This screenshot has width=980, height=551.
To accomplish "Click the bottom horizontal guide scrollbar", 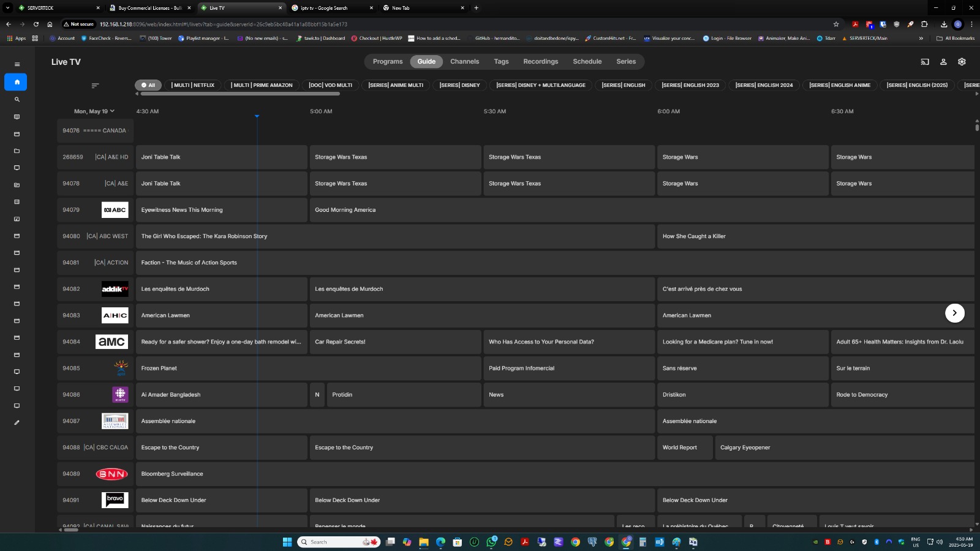I will [x=71, y=530].
